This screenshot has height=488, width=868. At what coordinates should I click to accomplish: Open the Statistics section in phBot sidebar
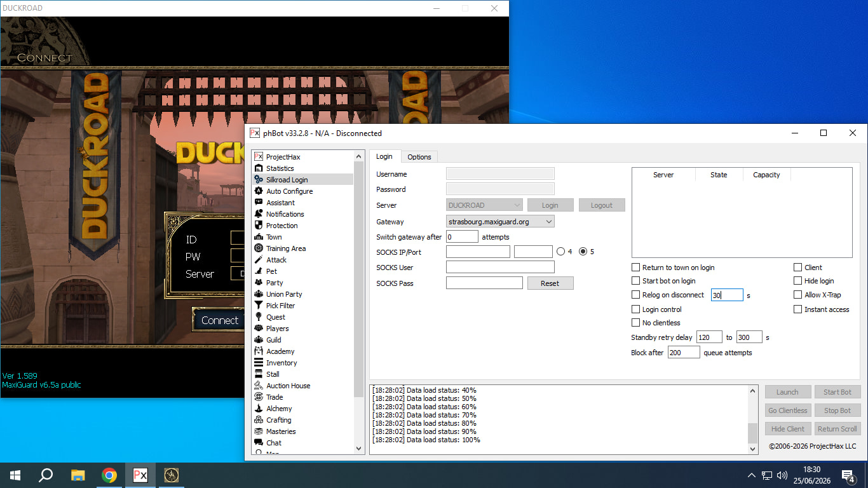[280, 168]
